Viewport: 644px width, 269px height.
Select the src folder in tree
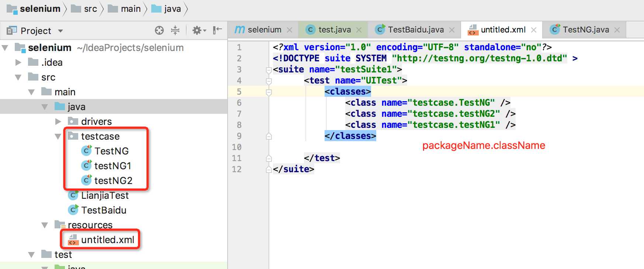click(48, 77)
